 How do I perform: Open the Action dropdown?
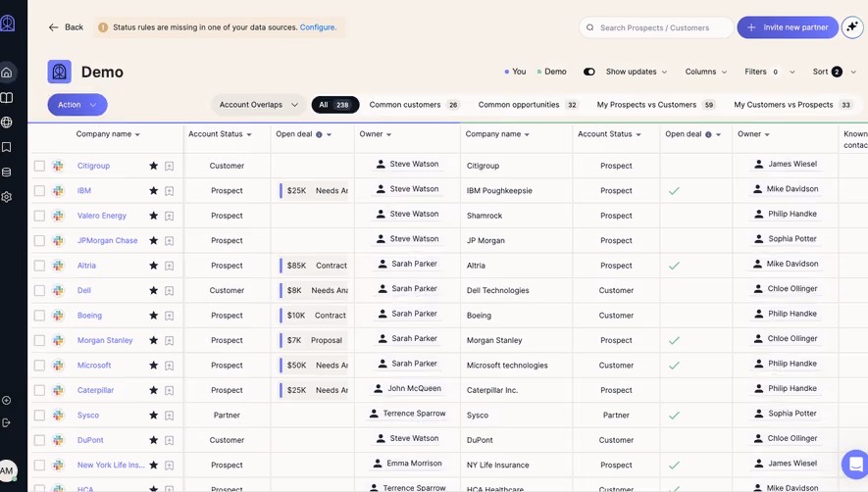(77, 105)
